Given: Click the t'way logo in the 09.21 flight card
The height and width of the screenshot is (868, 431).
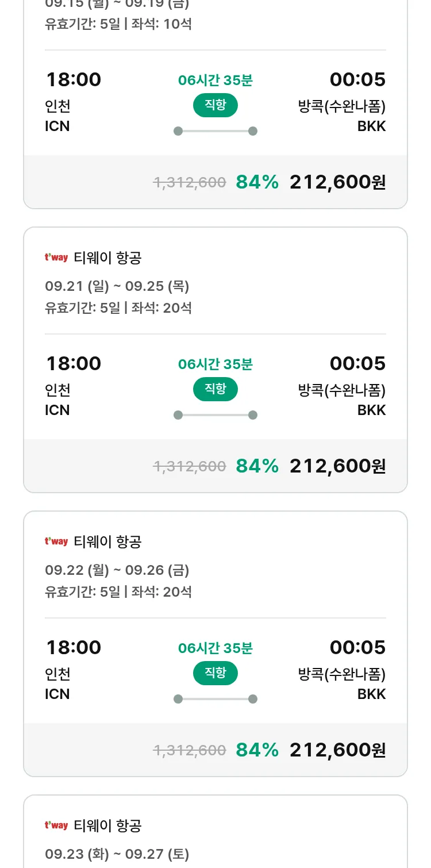Looking at the screenshot, I should [x=56, y=258].
